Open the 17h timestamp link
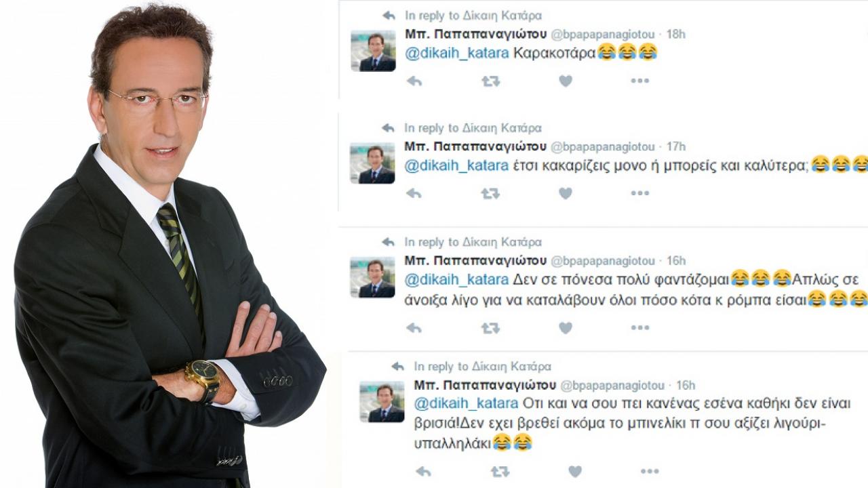The height and width of the screenshot is (488, 868). (x=676, y=146)
